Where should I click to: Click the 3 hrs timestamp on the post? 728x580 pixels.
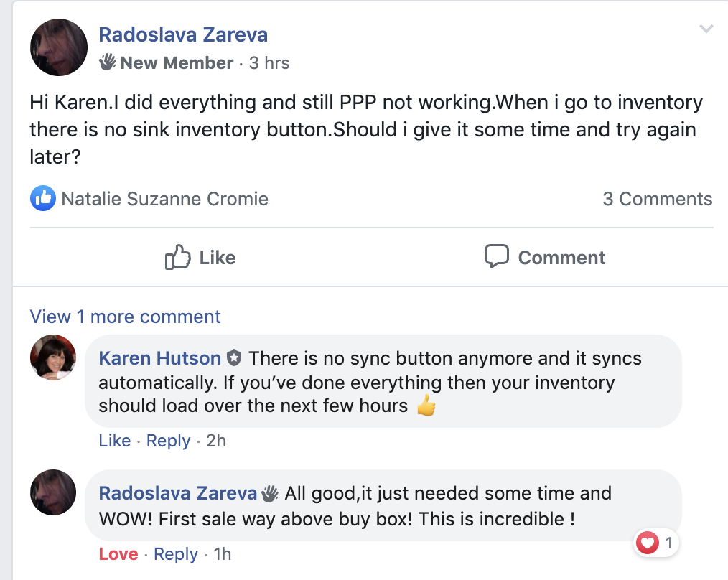click(269, 62)
